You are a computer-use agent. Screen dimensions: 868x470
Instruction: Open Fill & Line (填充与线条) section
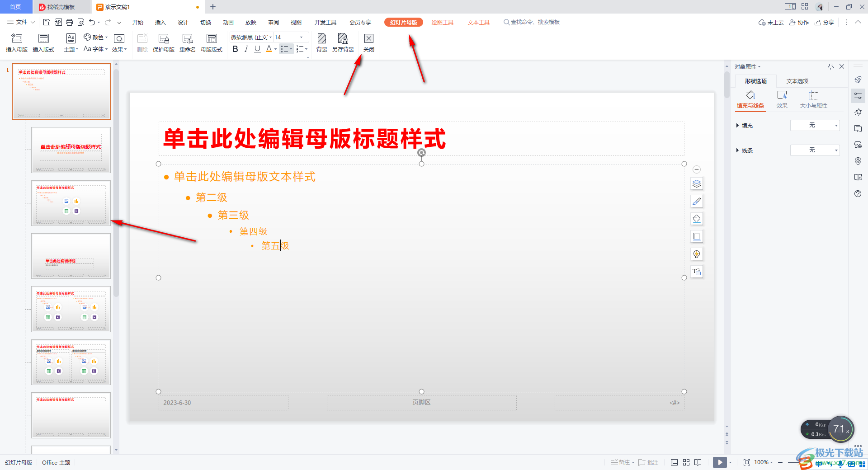(750, 100)
